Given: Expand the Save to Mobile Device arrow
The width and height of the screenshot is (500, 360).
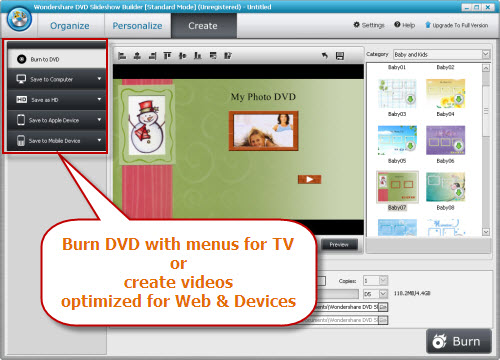Looking at the screenshot, I should (x=99, y=140).
